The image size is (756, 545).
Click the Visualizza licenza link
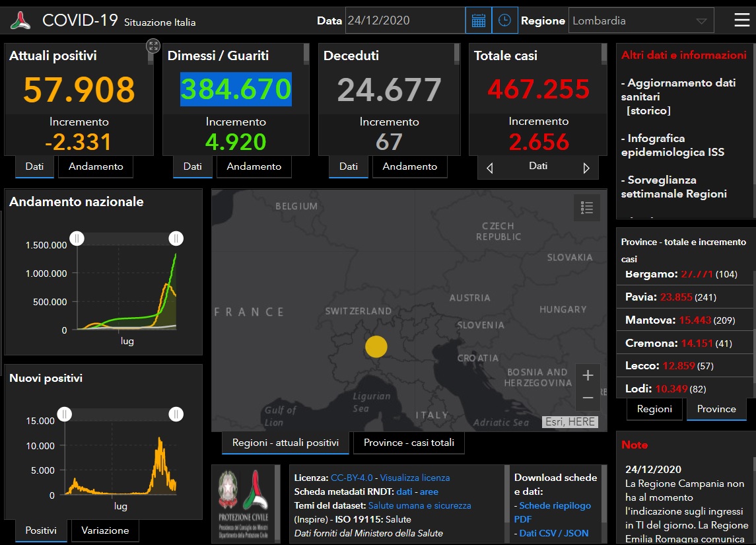(415, 478)
